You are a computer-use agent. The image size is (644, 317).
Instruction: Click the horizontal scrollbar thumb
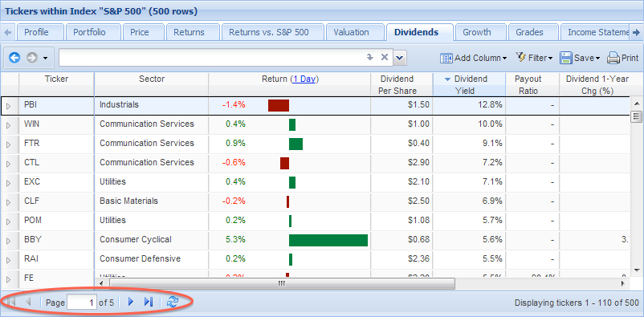(282, 283)
